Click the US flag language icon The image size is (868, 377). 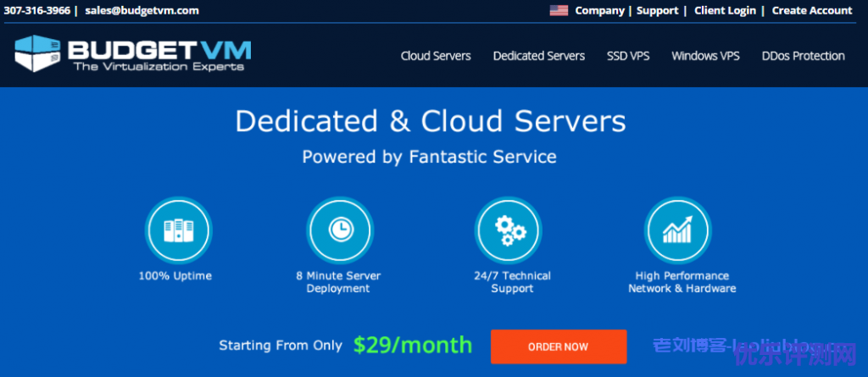(559, 11)
